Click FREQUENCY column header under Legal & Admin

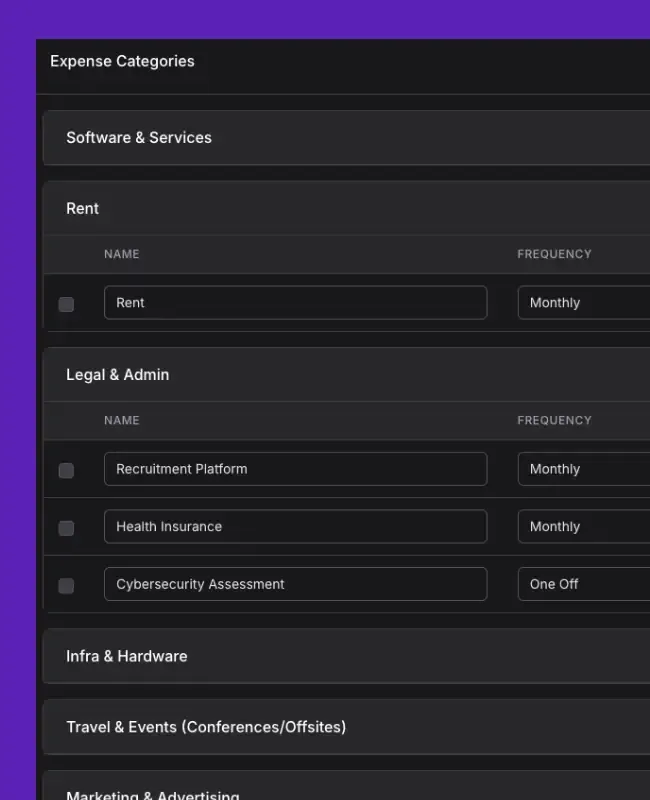pos(555,420)
